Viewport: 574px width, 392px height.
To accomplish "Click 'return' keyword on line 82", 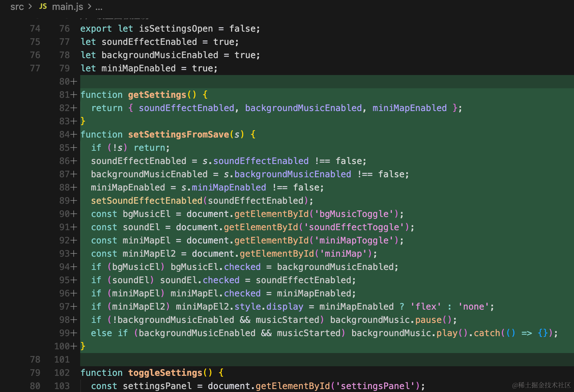I will 107,108.
